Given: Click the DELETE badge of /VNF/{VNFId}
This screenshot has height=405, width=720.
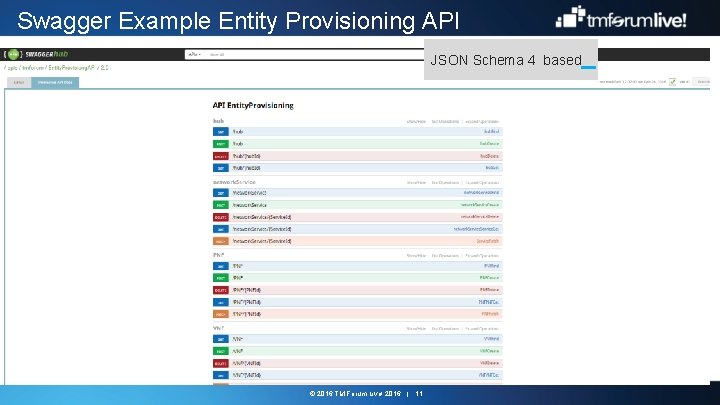Looking at the screenshot, I should coord(221,363).
